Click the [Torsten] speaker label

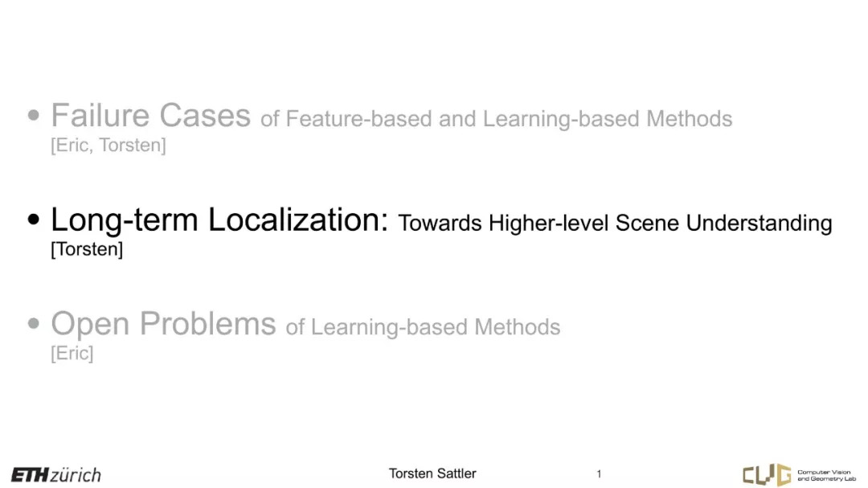pyautogui.click(x=86, y=249)
